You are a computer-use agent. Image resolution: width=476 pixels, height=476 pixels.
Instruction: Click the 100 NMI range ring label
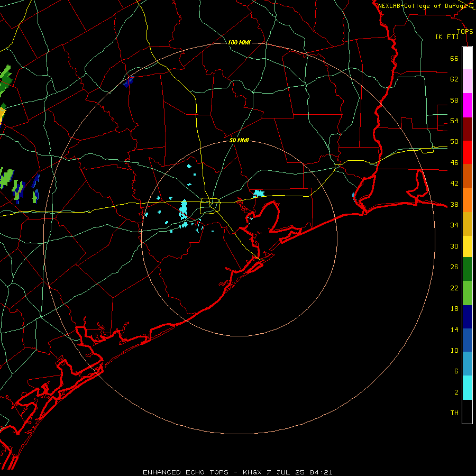[239, 42]
